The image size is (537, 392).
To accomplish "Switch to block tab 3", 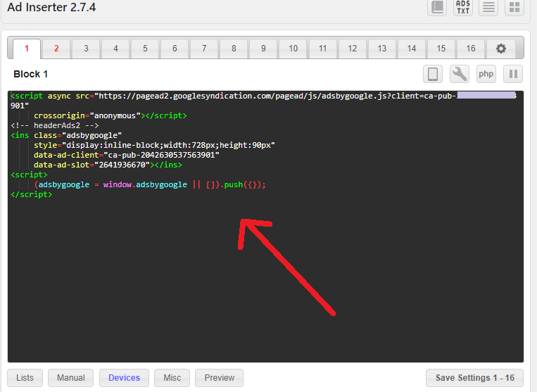I will click(86, 49).
